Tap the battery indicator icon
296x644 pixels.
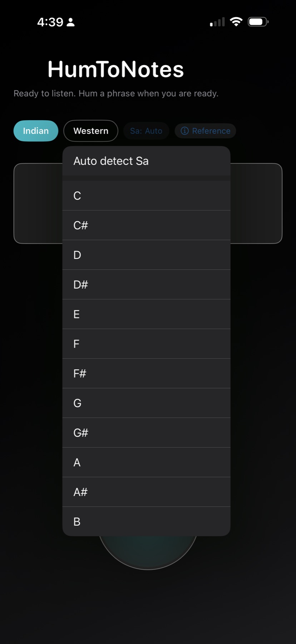tap(258, 22)
